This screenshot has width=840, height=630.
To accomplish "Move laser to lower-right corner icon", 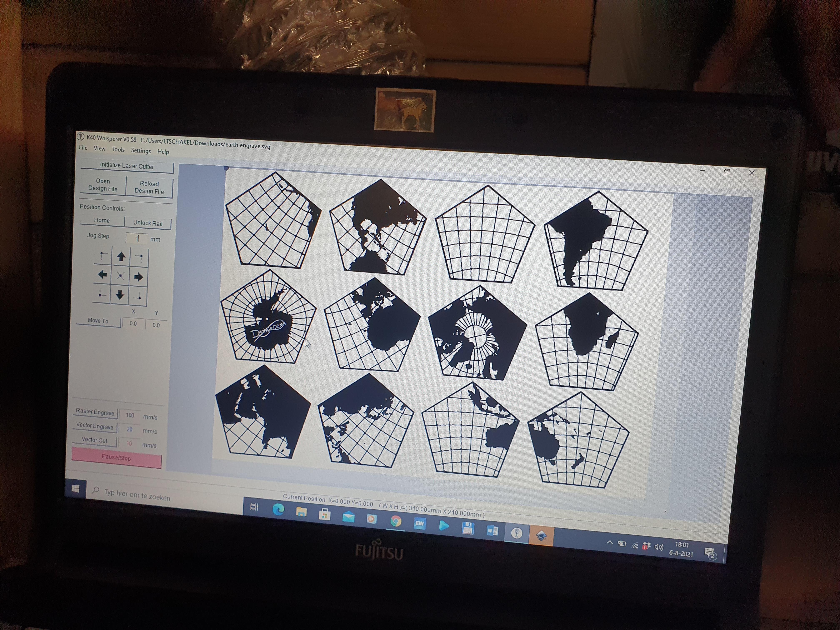I will [x=138, y=296].
